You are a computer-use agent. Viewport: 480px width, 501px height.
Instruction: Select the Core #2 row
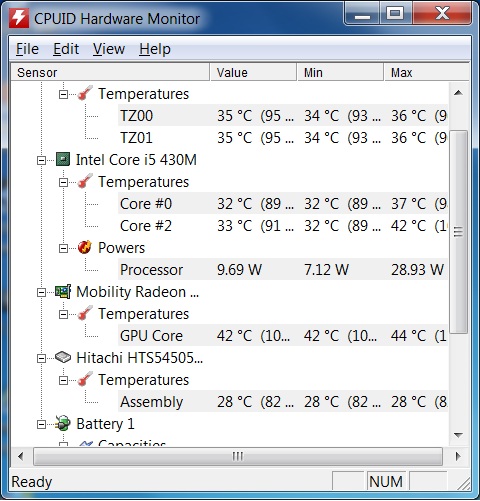283,225
